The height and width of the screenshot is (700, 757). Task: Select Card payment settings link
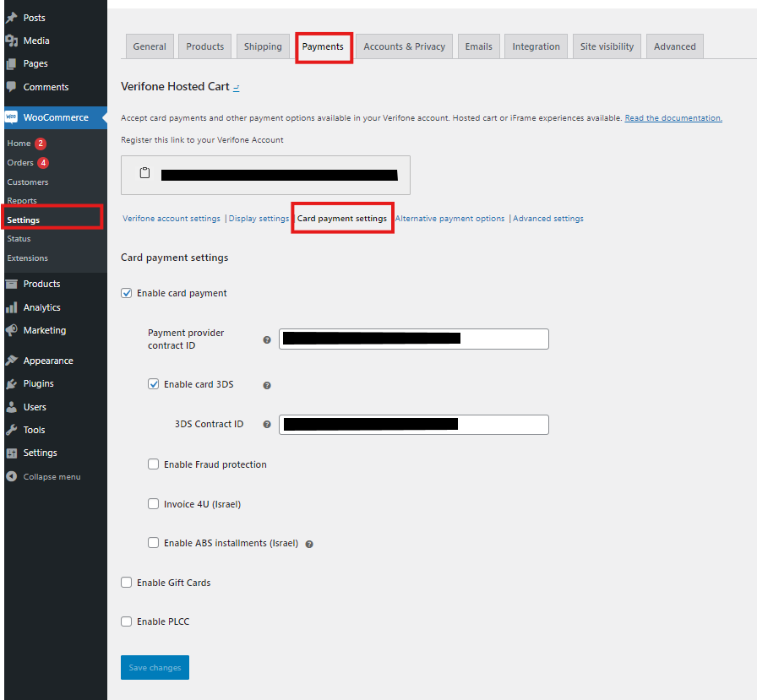[342, 219]
